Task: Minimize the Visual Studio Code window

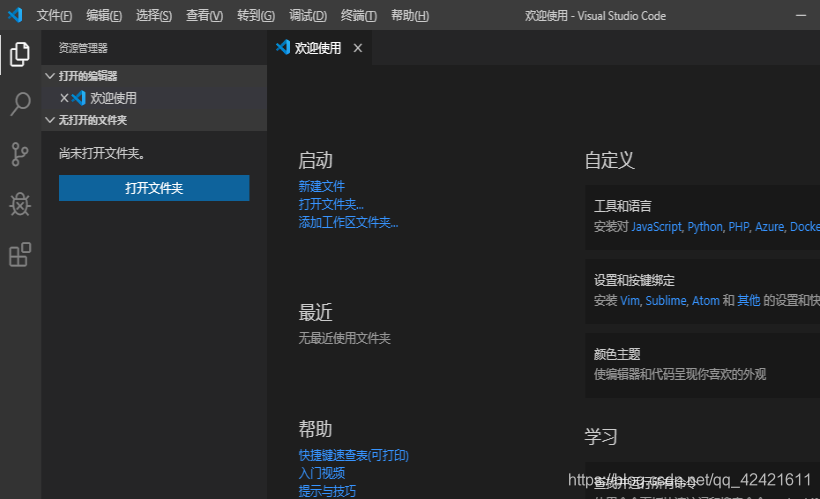Action: 801,16
